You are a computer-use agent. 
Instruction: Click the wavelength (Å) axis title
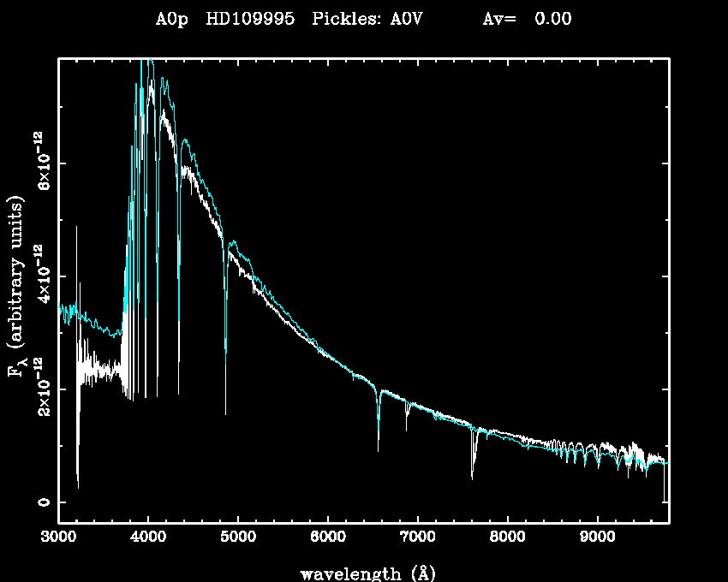point(363,573)
